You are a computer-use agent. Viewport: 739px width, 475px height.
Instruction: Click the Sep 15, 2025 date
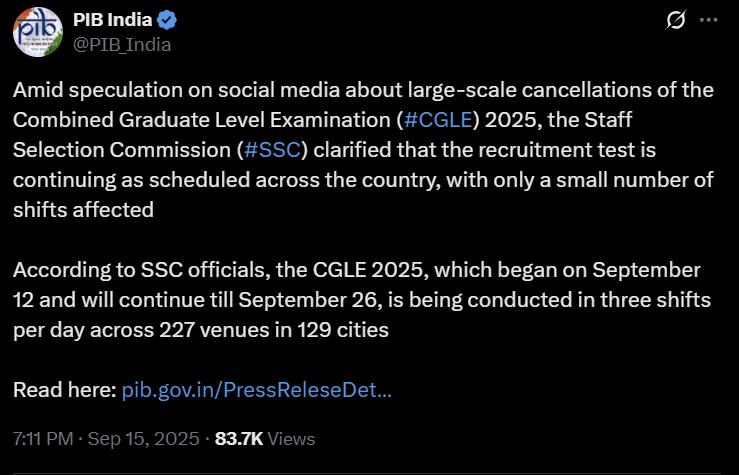pyautogui.click(x=143, y=439)
